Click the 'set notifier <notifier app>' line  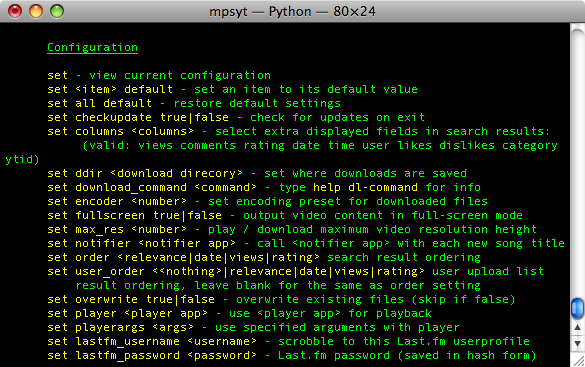pos(306,244)
